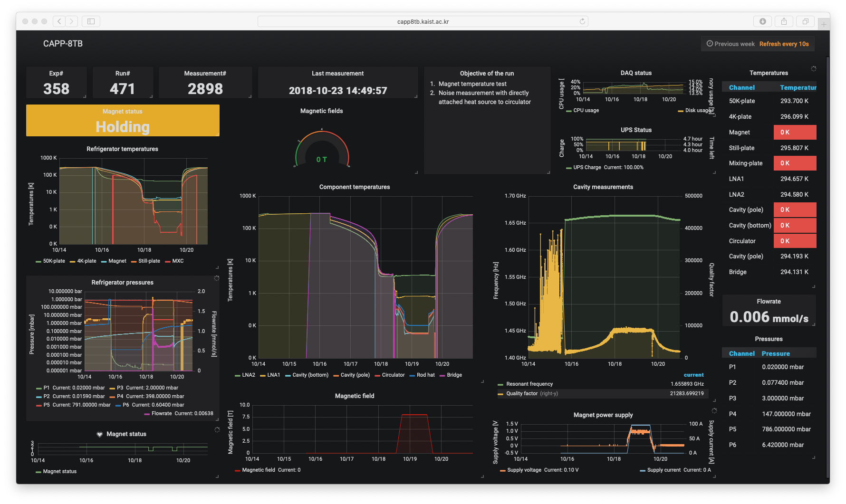Click the Last measurement timestamp 2018-10-23 14:49:57
846x504 pixels.
pyautogui.click(x=338, y=91)
